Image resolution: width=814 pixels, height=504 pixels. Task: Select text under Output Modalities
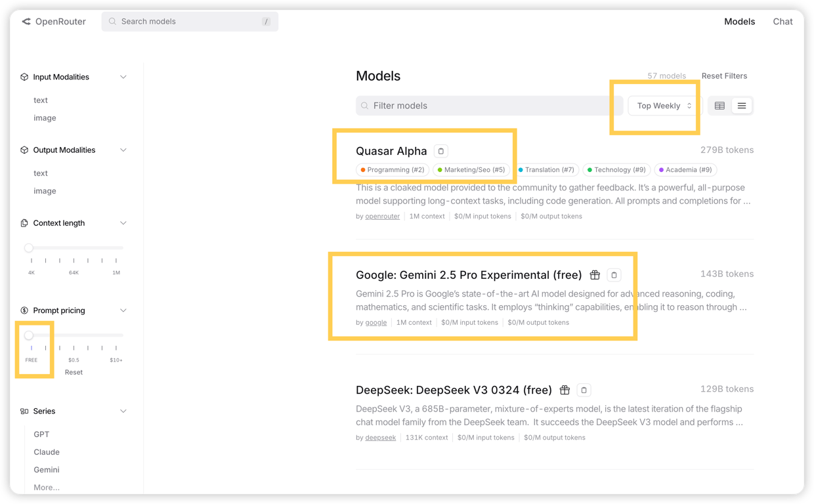point(41,173)
